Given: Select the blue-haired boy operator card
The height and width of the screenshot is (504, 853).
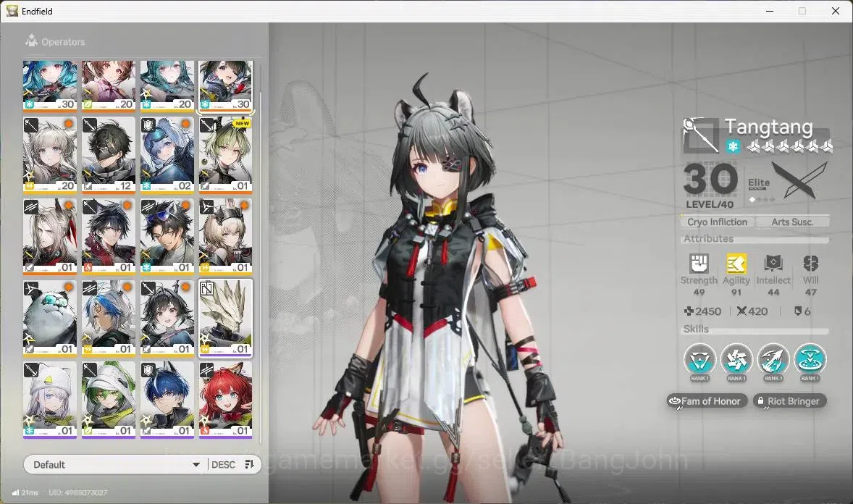Looking at the screenshot, I should coord(167,400).
